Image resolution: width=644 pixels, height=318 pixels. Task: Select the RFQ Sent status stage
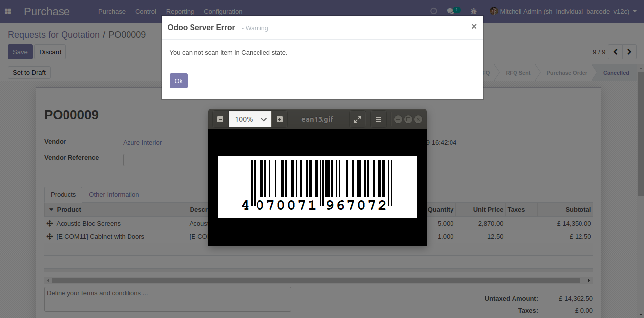(x=518, y=73)
